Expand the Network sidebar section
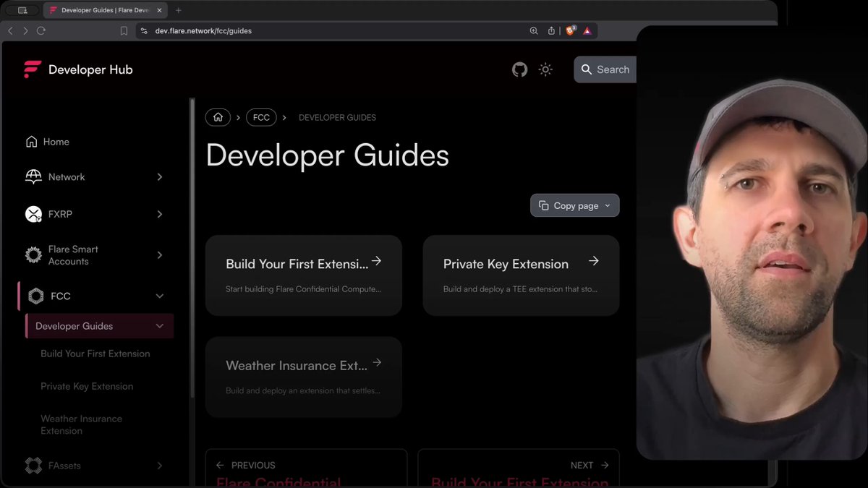This screenshot has width=868, height=488. [x=95, y=177]
